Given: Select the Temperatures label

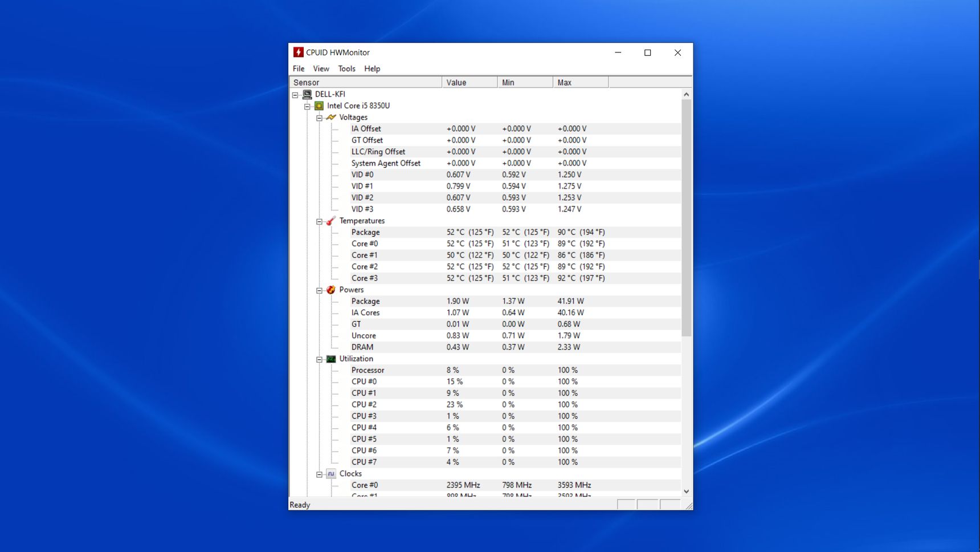Looking at the screenshot, I should tap(362, 221).
